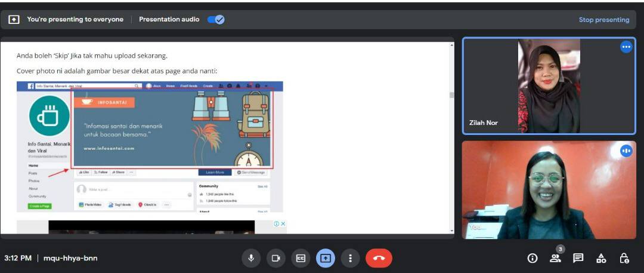Screen dimensions: 644x273
Task: Click audio indicator on lower video tile
Action: (x=626, y=151)
